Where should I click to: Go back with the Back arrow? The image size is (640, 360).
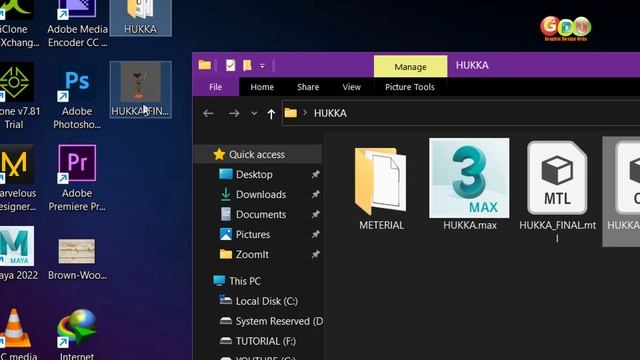tap(208, 113)
